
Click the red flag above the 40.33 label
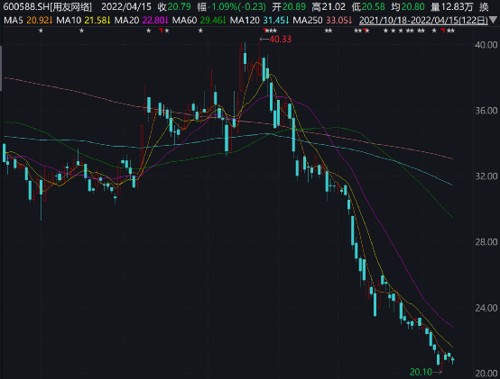click(x=265, y=31)
